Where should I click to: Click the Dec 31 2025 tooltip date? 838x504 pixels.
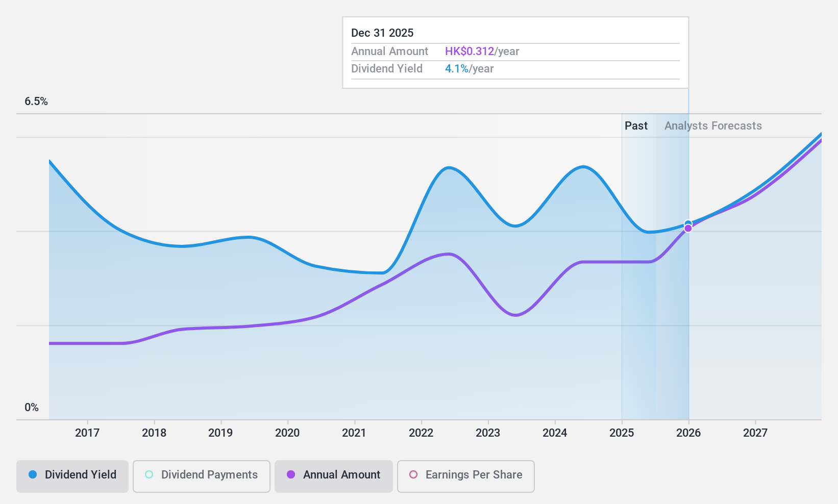(382, 33)
